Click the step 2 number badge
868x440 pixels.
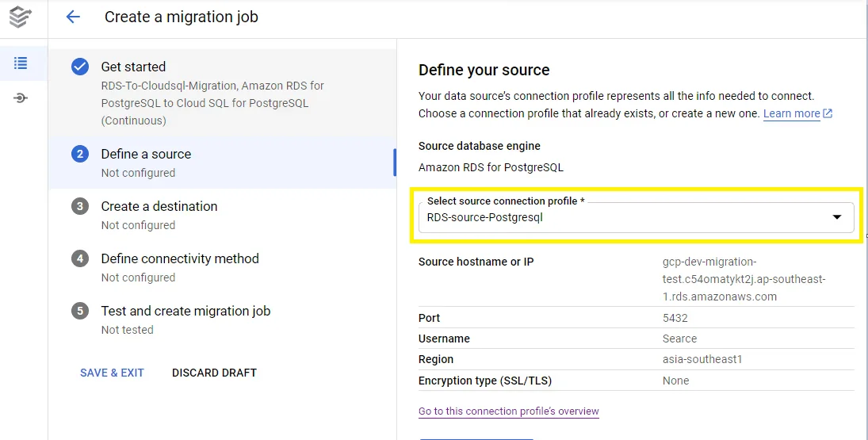(x=80, y=155)
